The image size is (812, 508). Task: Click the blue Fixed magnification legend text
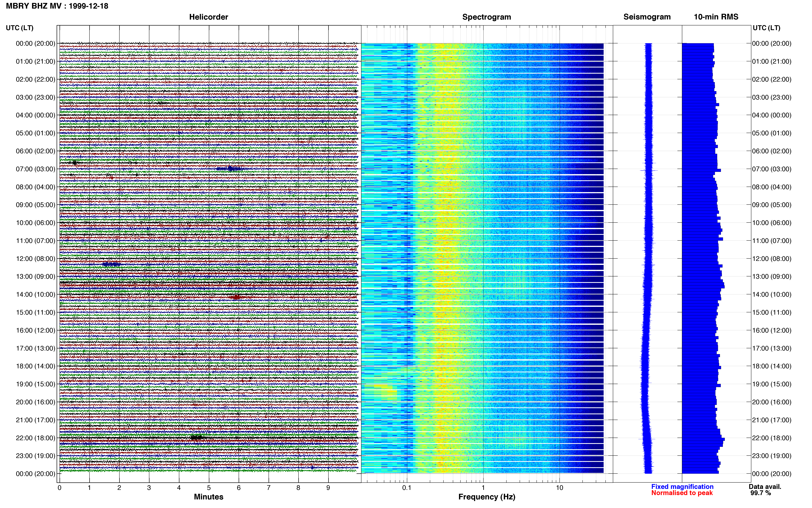pyautogui.click(x=682, y=487)
